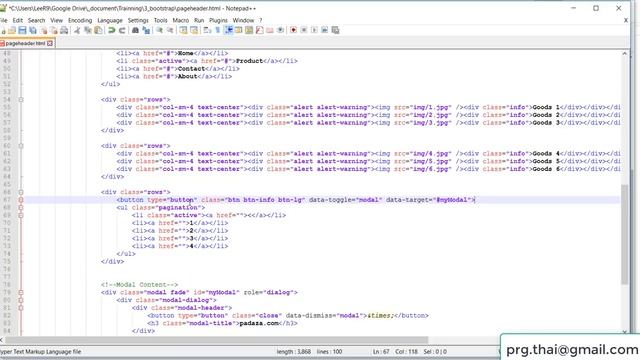Show the Document Map panel icon

pyautogui.click(x=249, y=30)
